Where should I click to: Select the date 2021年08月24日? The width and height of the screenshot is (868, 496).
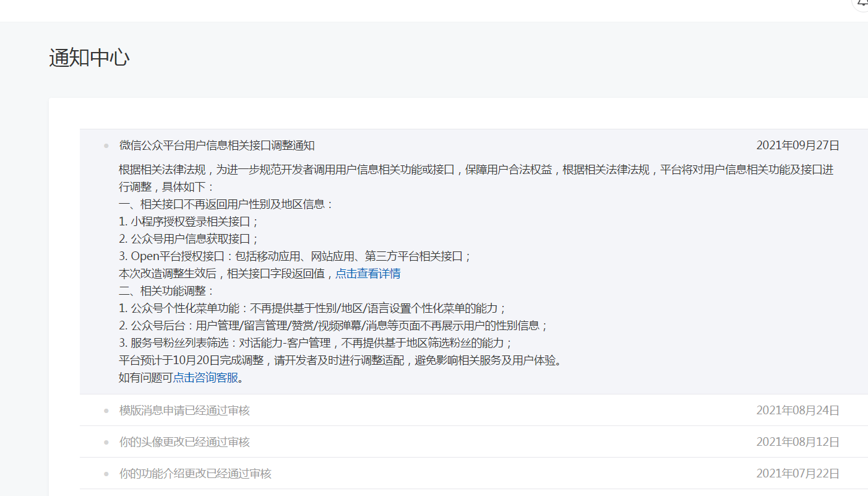(x=798, y=411)
